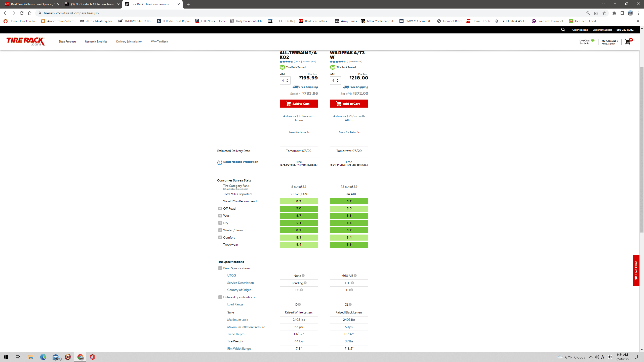Image resolution: width=644 pixels, height=362 pixels.
Task: Click the Tire Rack logo
Action: coord(26,41)
